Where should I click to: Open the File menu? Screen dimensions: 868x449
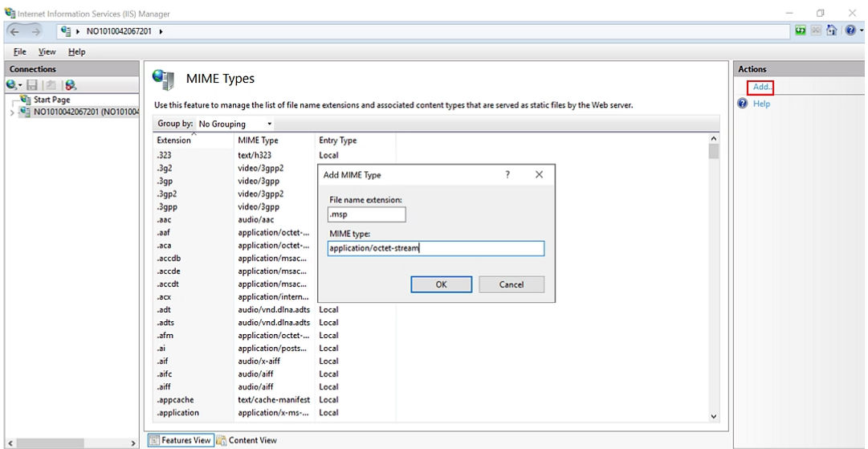20,51
